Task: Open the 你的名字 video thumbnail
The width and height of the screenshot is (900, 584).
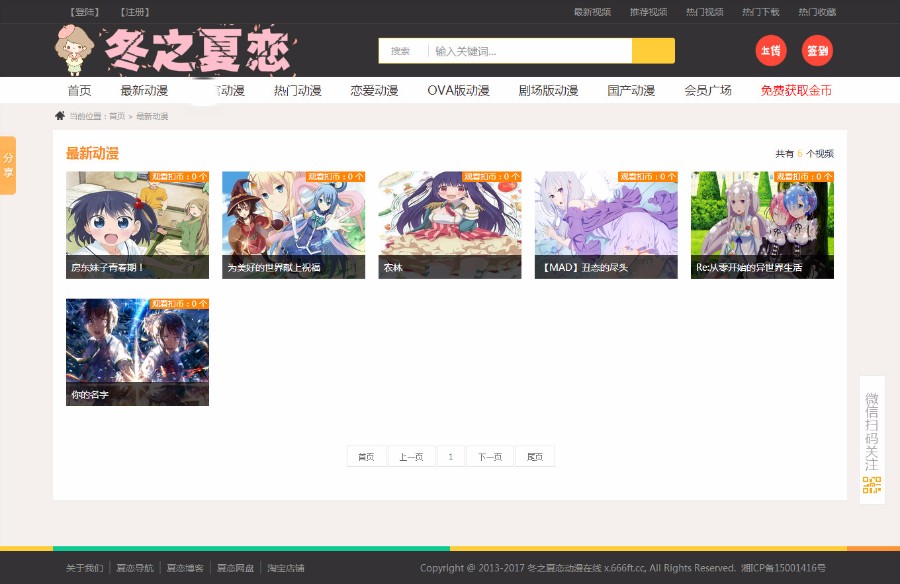Action: click(137, 352)
